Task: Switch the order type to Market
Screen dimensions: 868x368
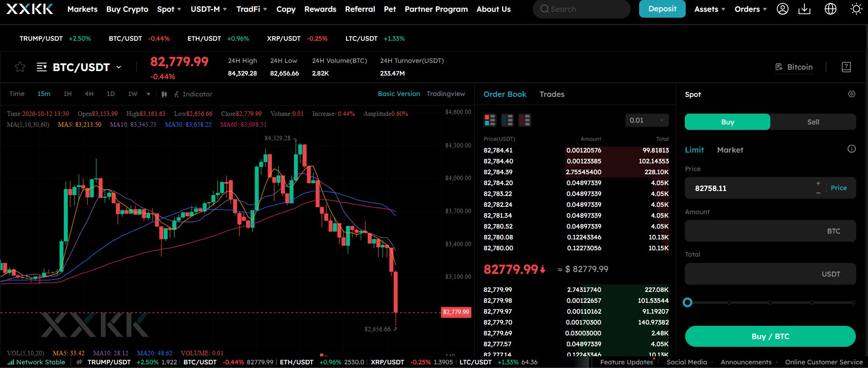Action: (x=730, y=150)
